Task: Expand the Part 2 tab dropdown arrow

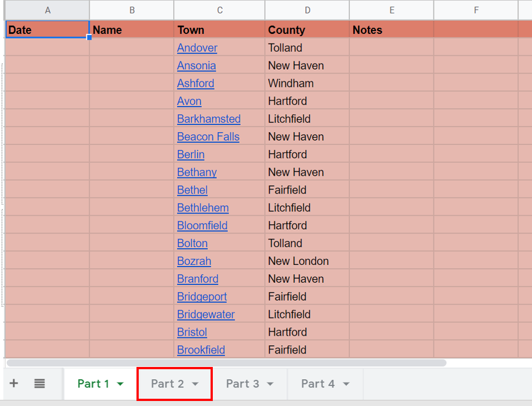Action: tap(195, 384)
